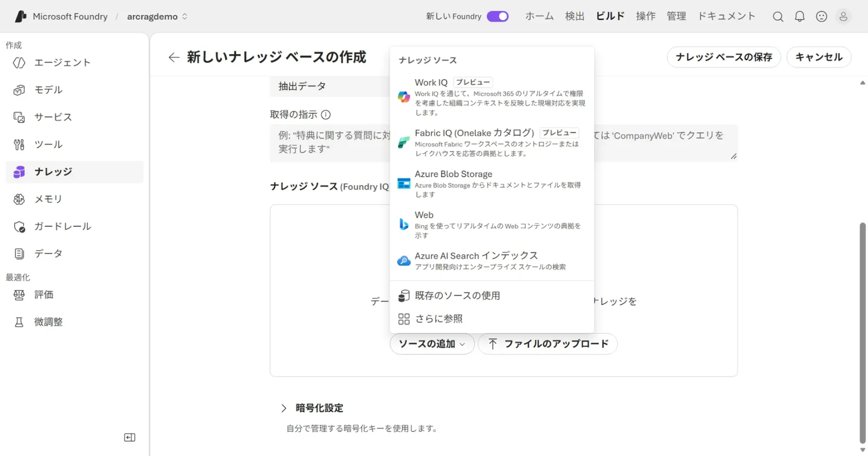Viewport: 868px width, 456px height.
Task: Open 微調整 in the sidebar
Action: point(75,322)
